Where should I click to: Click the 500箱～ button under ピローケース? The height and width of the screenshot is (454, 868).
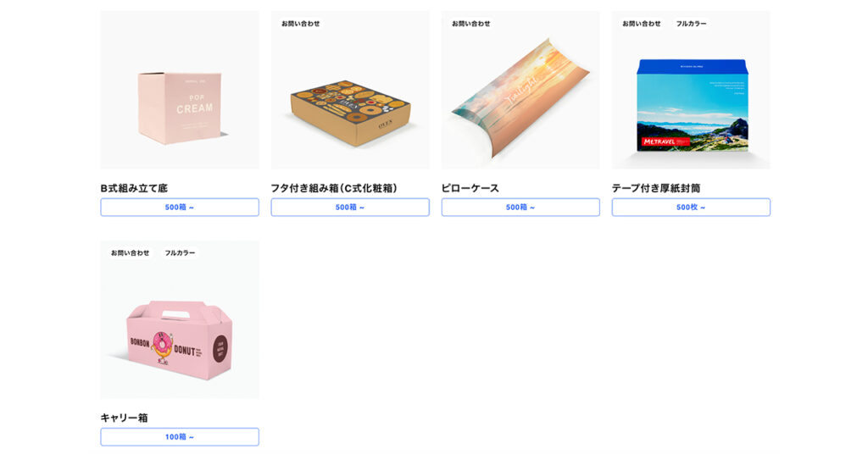point(520,208)
